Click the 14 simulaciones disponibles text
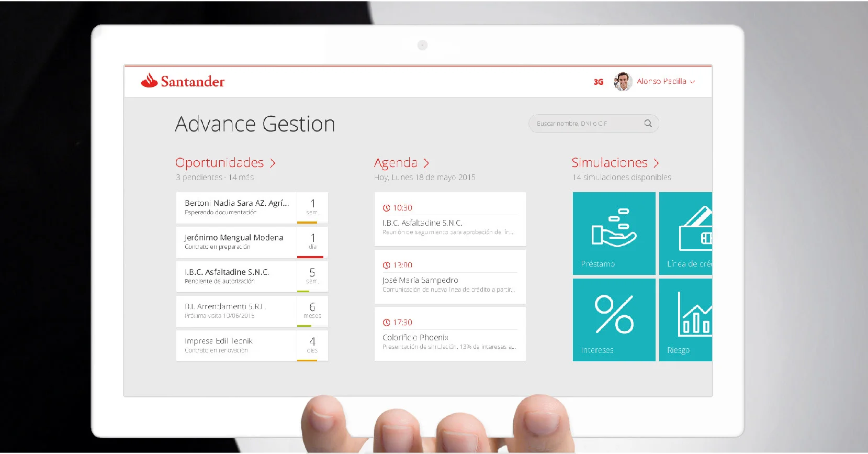Viewport: 868px width, 454px height. [x=622, y=178]
